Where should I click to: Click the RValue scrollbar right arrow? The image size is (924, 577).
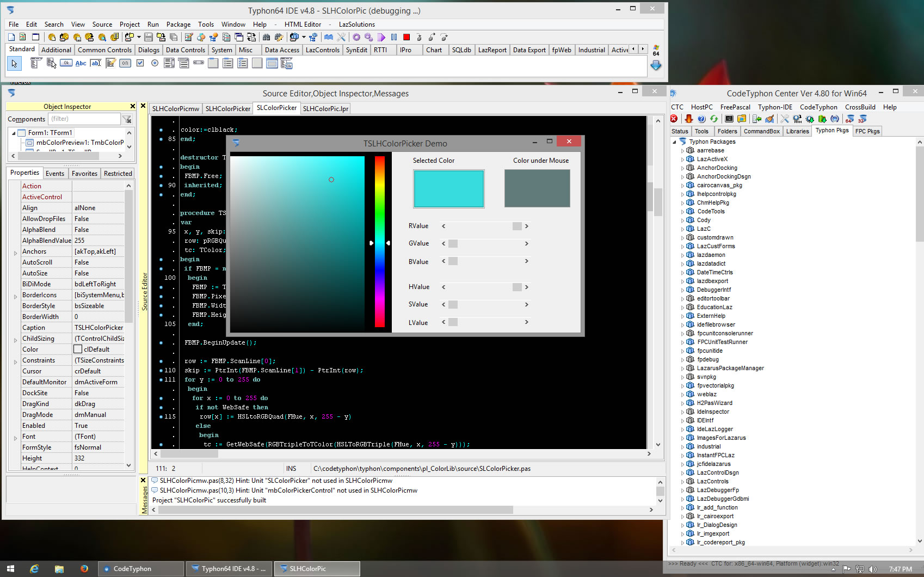pos(527,226)
